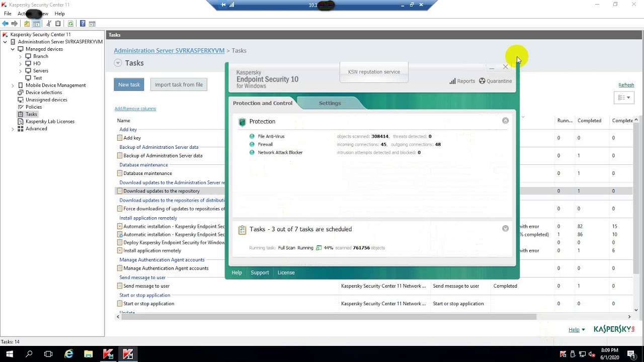
Task: Click the Tasks clipboard icon in Endpoint Security
Action: pyautogui.click(x=243, y=230)
